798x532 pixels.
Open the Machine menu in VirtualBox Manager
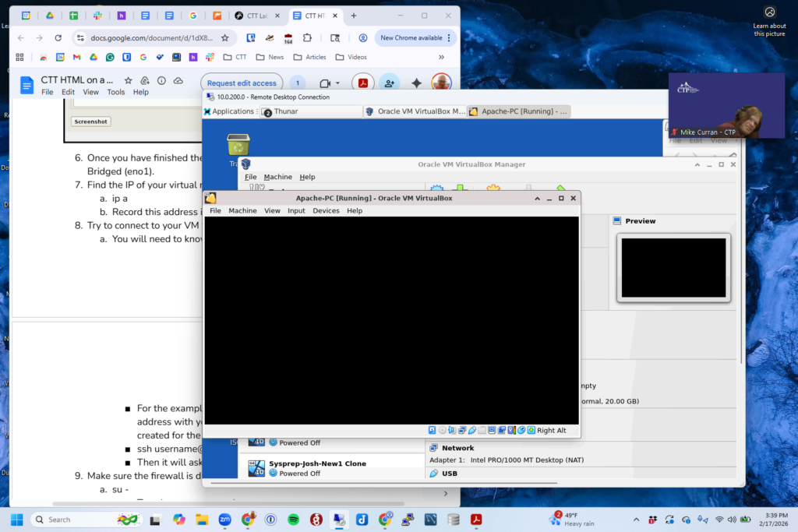[277, 177]
